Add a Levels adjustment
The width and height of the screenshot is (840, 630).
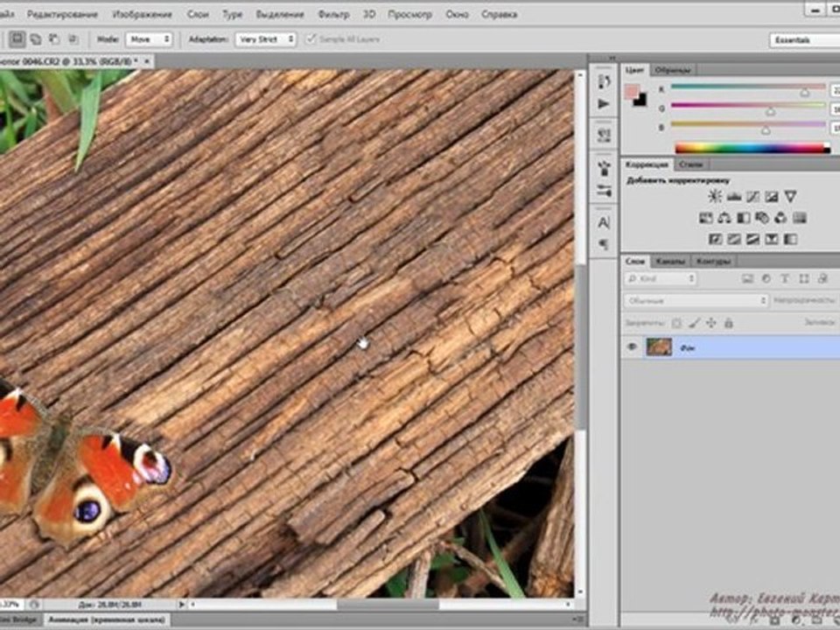point(733,197)
